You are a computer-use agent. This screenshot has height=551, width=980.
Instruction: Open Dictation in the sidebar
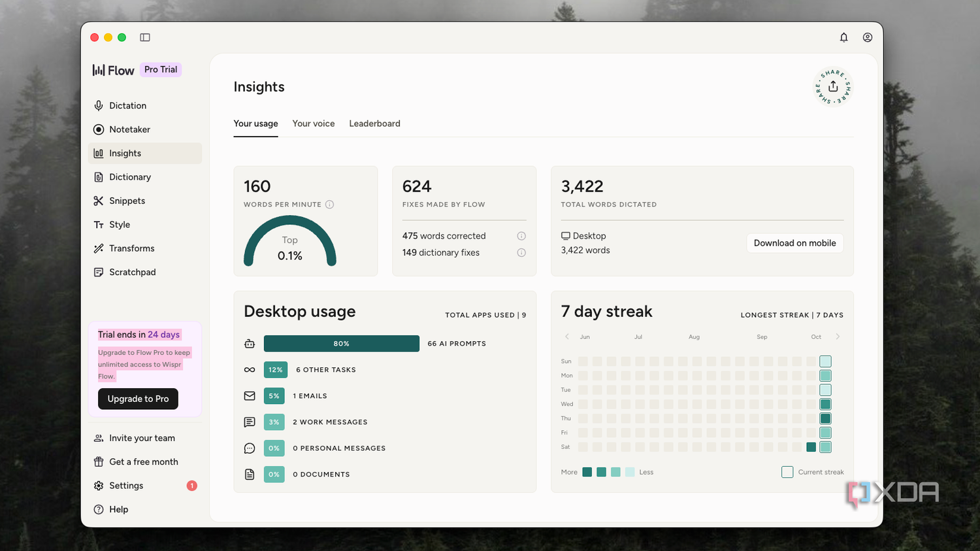[144, 106]
